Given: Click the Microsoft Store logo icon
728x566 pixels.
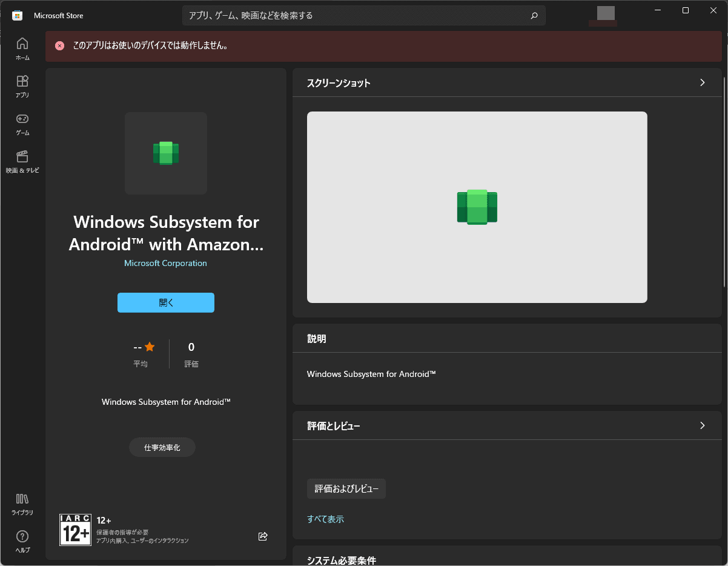Looking at the screenshot, I should pos(18,16).
